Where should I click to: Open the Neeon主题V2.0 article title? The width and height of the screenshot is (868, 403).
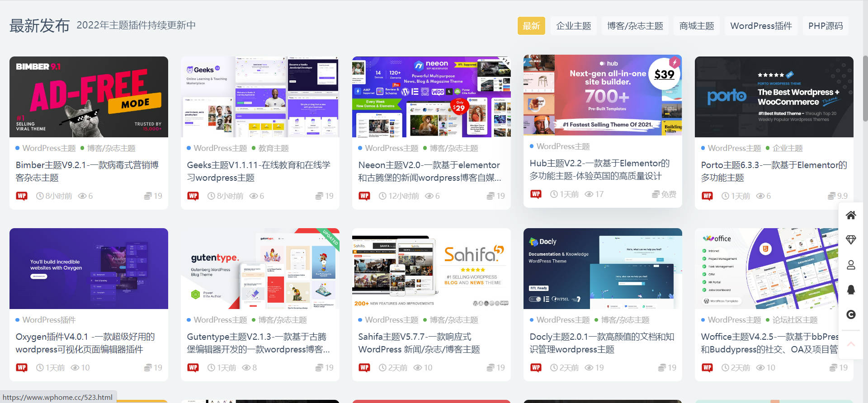[430, 171]
